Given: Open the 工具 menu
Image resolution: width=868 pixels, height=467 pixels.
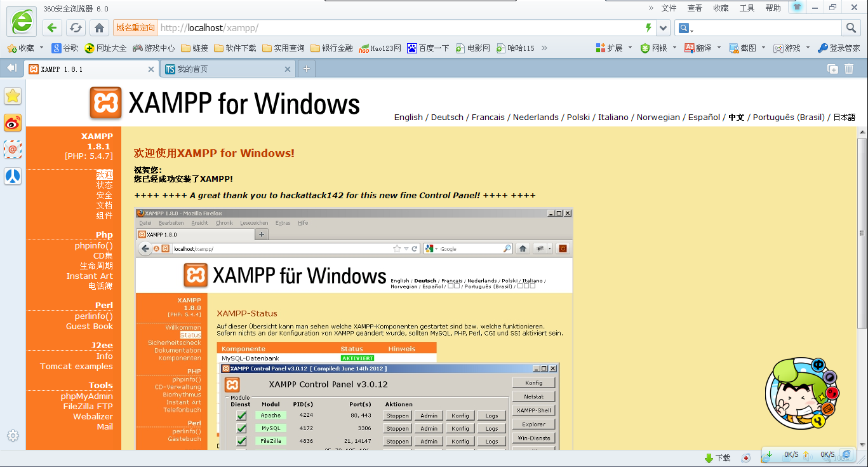Looking at the screenshot, I should click(x=747, y=8).
